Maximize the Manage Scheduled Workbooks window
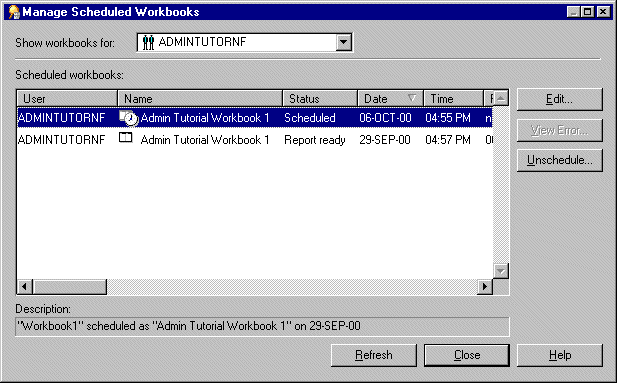The image size is (617, 383). [x=587, y=12]
